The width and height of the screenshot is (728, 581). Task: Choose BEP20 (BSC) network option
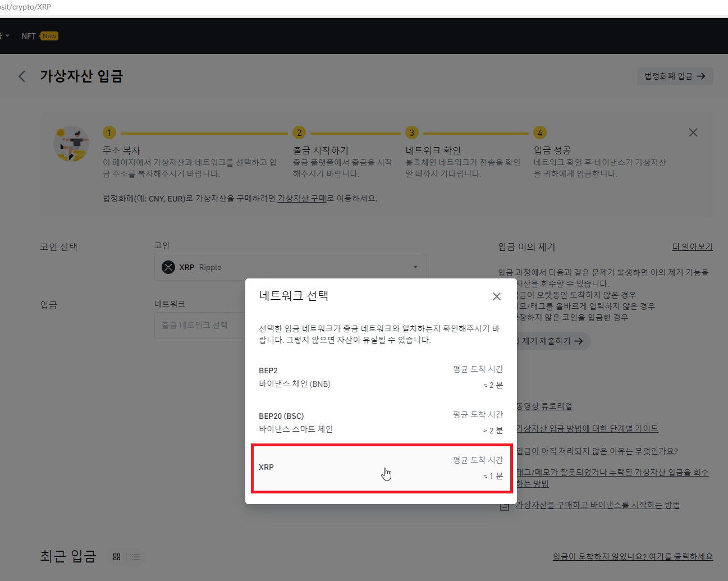coord(382,423)
